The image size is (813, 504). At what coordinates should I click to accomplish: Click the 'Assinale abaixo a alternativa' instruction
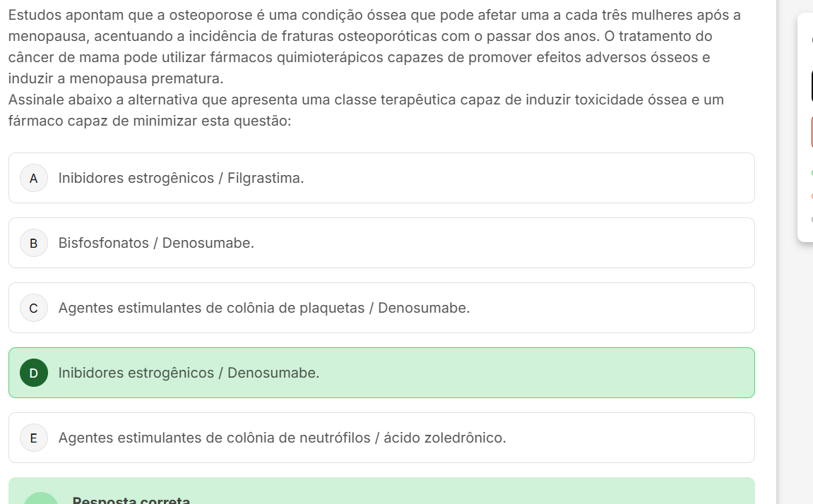coord(366,110)
